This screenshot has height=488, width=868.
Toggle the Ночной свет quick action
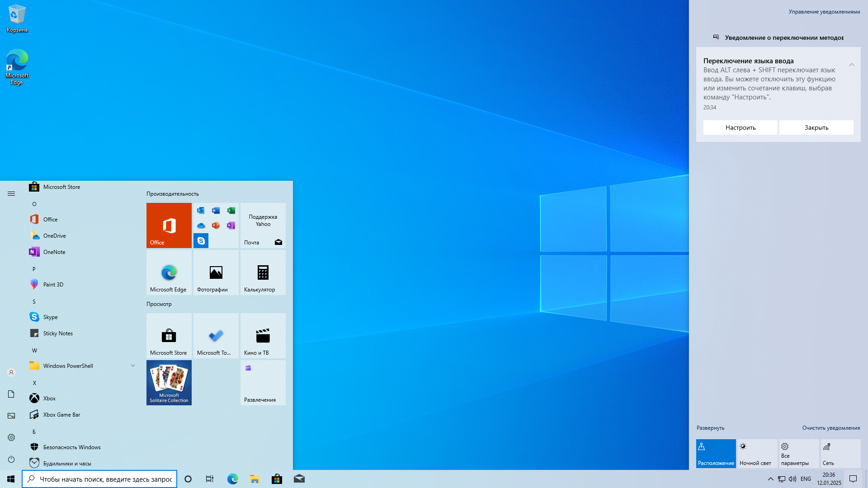pyautogui.click(x=758, y=454)
